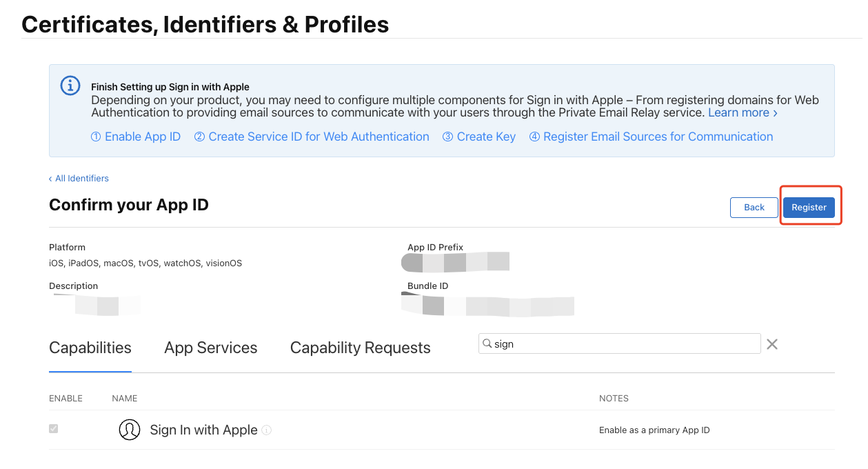
Task: Open the App Services tab
Action: [x=210, y=348]
